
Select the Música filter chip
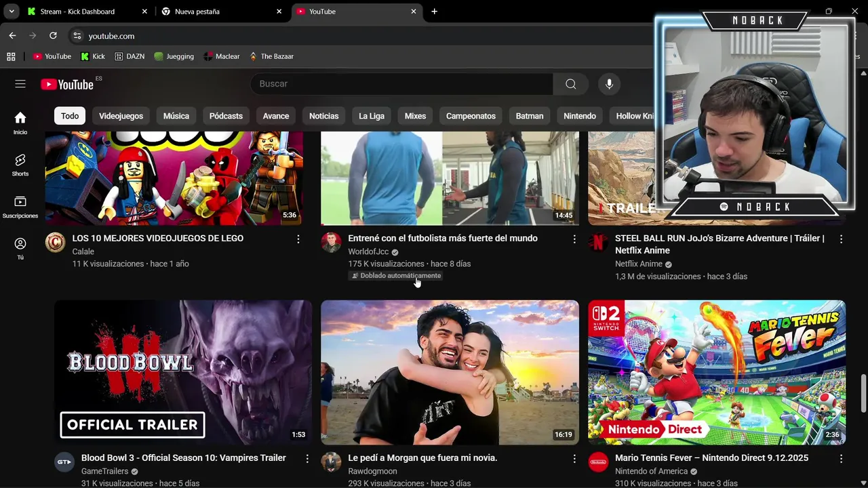point(176,116)
